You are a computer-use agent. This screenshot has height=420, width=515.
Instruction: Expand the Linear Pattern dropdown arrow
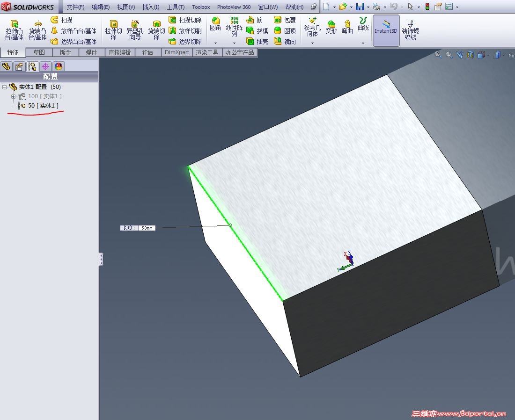pos(234,43)
